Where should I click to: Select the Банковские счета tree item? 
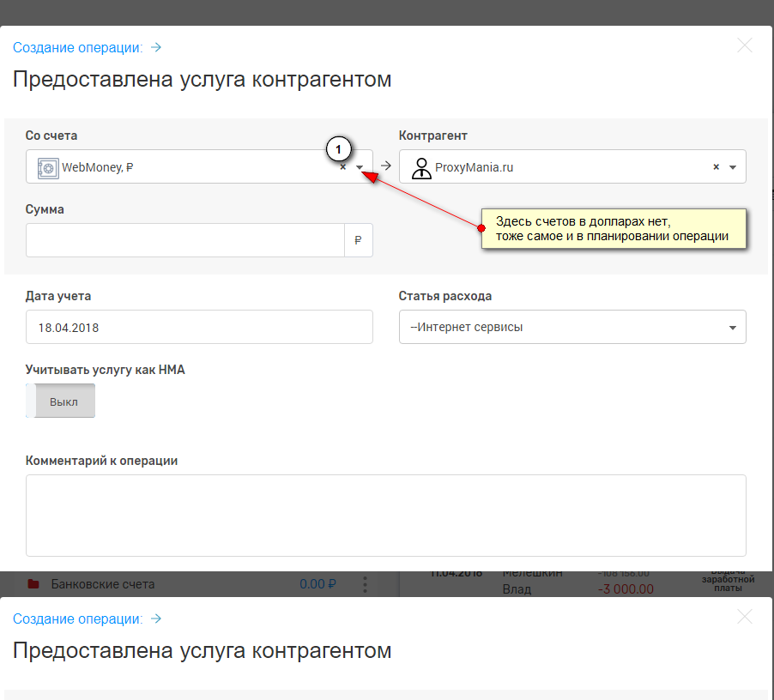click(x=103, y=584)
